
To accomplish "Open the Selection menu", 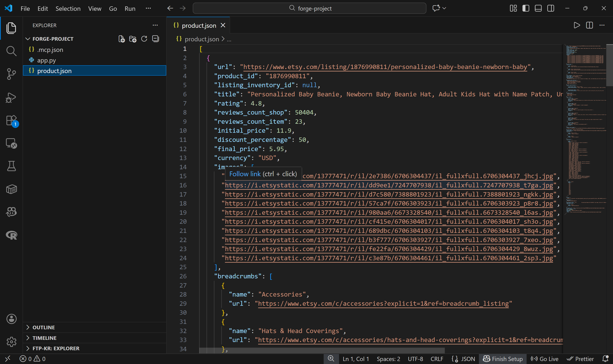I will [x=68, y=8].
